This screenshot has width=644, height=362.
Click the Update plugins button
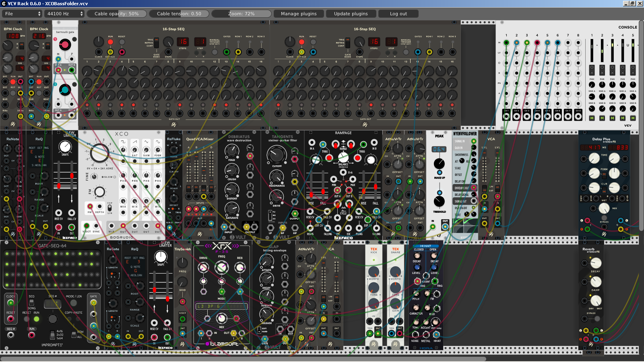tap(351, 14)
